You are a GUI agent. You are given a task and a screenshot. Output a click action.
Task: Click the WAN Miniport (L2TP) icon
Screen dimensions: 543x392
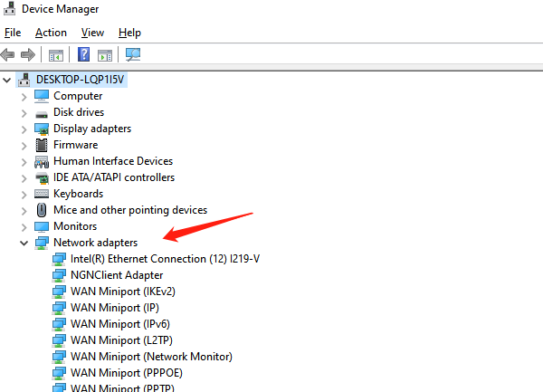(59, 340)
